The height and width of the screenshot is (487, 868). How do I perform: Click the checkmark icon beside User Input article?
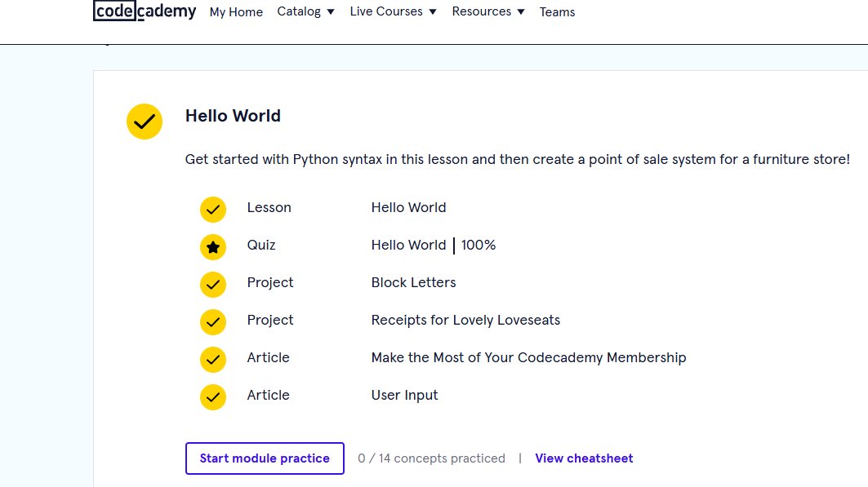pyautogui.click(x=213, y=397)
